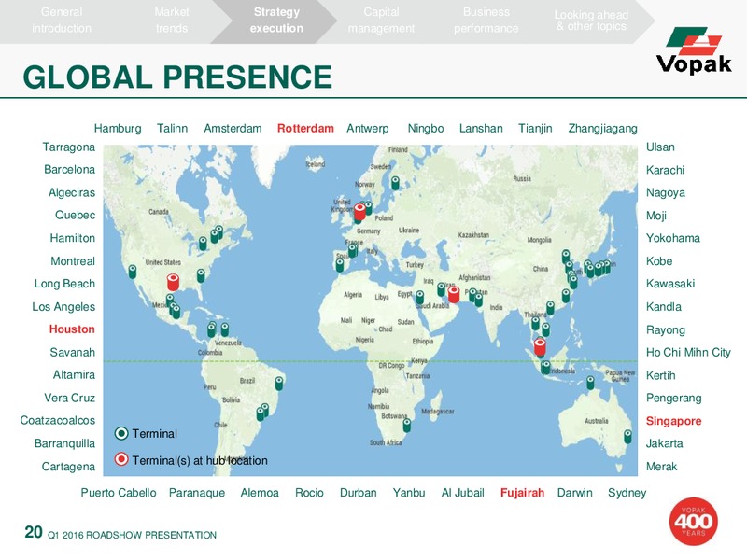This screenshot has width=747, height=560.
Task: Click the red hub location legend icon
Action: tap(121, 459)
